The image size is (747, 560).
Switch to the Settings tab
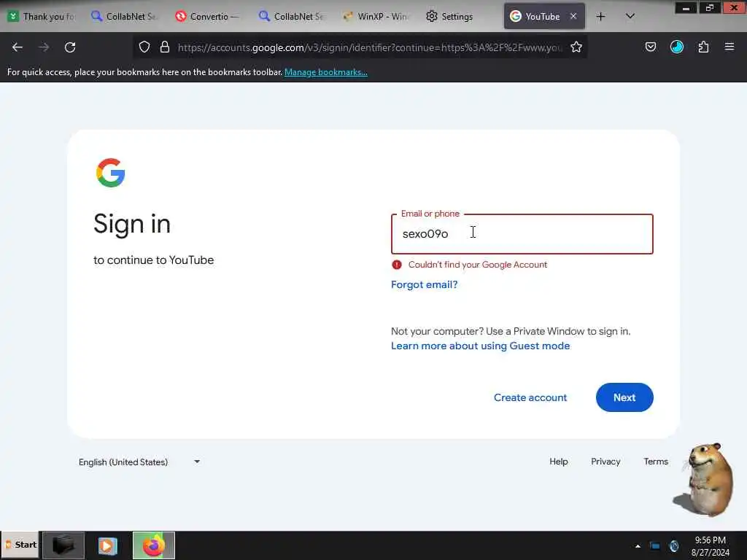pyautogui.click(x=449, y=17)
